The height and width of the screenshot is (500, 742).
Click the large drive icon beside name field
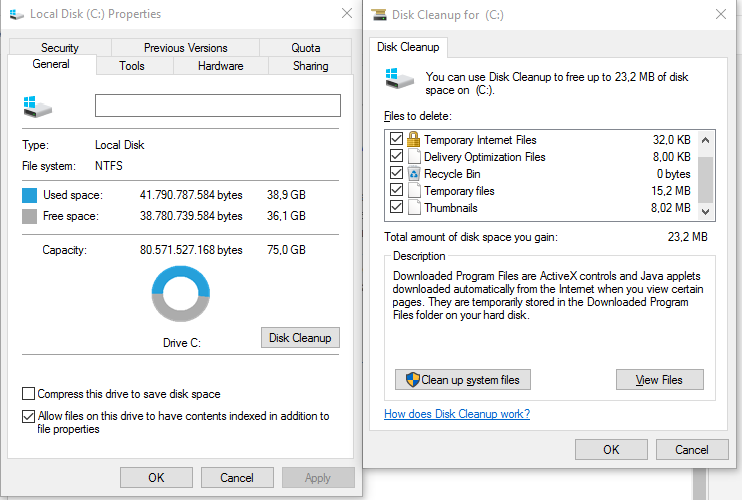click(x=37, y=106)
